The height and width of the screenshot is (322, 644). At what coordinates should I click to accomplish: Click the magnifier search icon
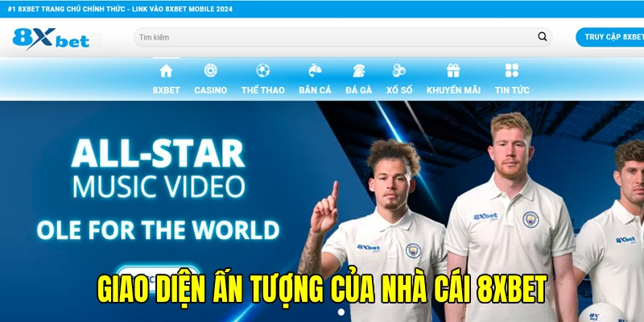click(542, 37)
